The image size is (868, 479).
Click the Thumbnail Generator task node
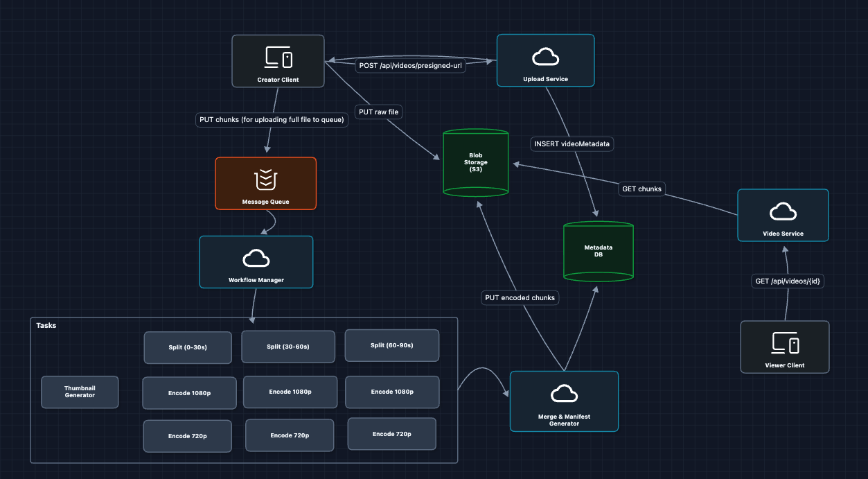point(80,392)
